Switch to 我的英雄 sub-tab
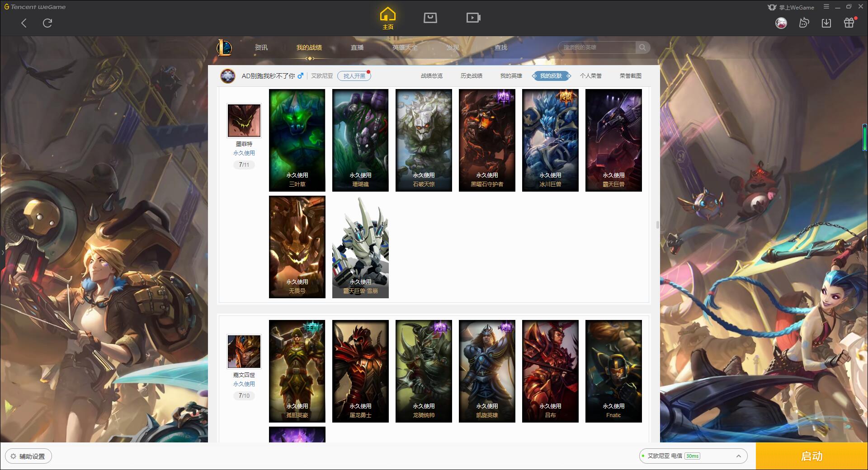868x470 pixels. pyautogui.click(x=511, y=76)
